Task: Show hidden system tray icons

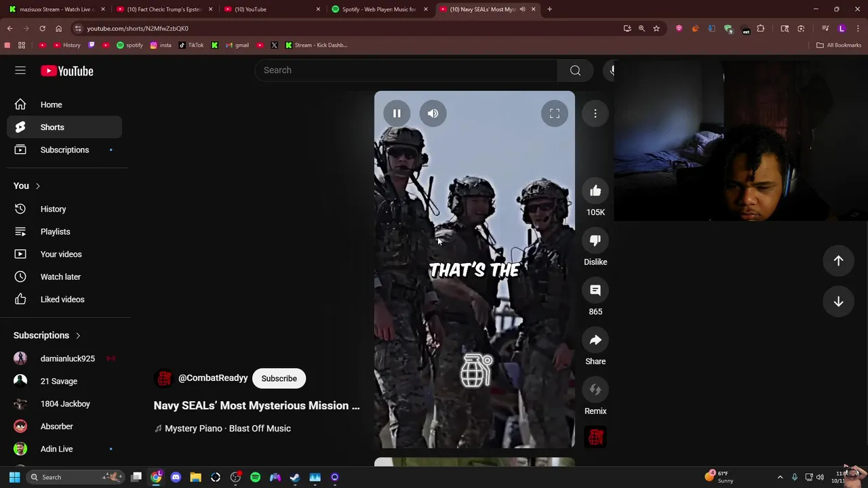Action: [780, 477]
